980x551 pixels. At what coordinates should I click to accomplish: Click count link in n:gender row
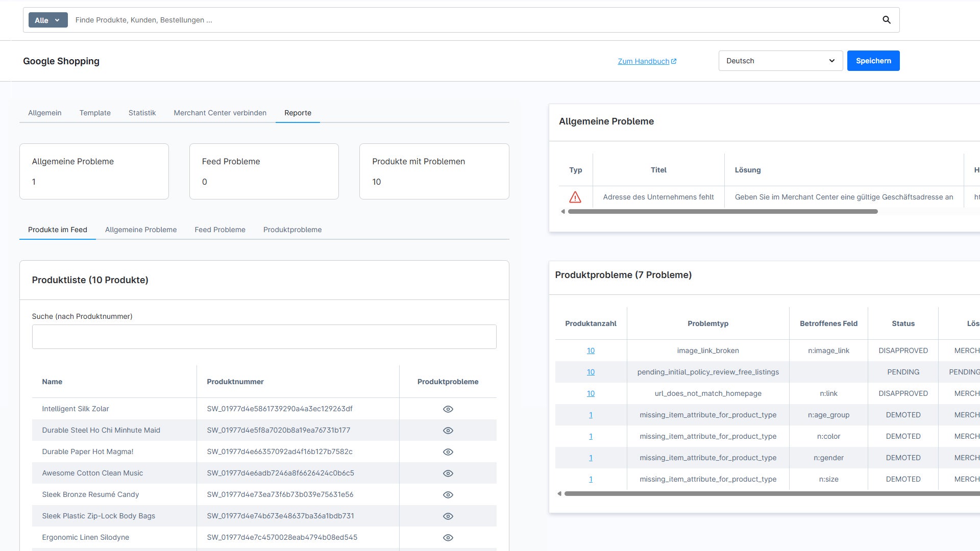[x=591, y=458]
